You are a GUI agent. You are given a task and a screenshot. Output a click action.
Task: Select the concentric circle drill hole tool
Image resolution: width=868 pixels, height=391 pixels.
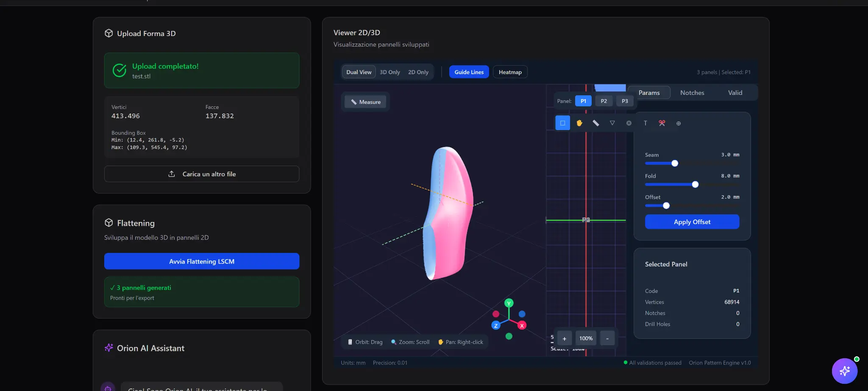click(629, 123)
